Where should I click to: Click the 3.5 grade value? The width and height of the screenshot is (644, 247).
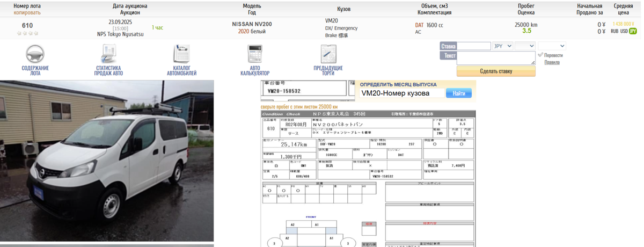tap(526, 31)
